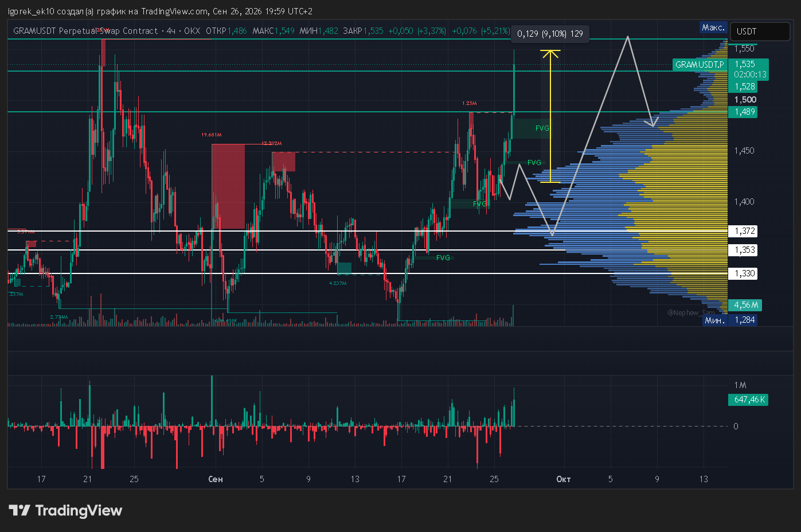
Task: Click the FVG label below the 1,353 line
Action: click(x=443, y=258)
